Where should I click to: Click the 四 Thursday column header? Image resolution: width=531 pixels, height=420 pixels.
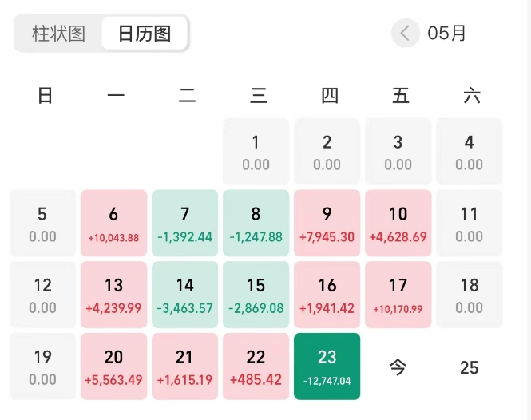point(330,96)
